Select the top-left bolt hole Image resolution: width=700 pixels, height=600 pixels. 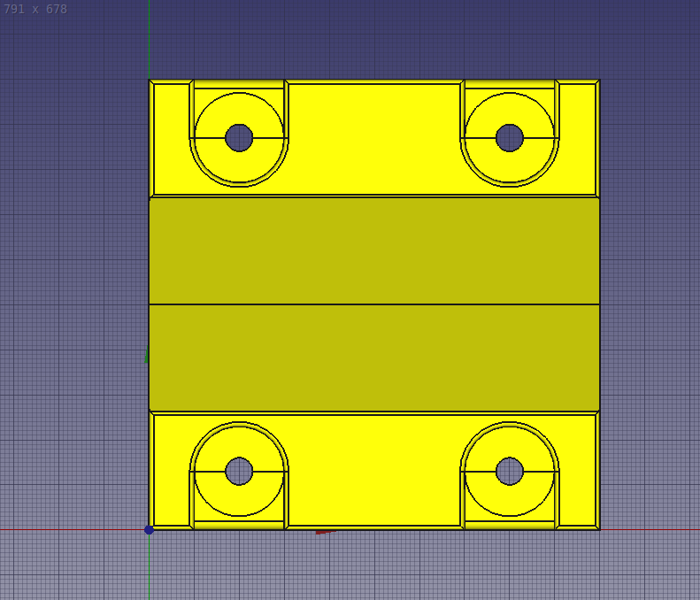point(239,138)
